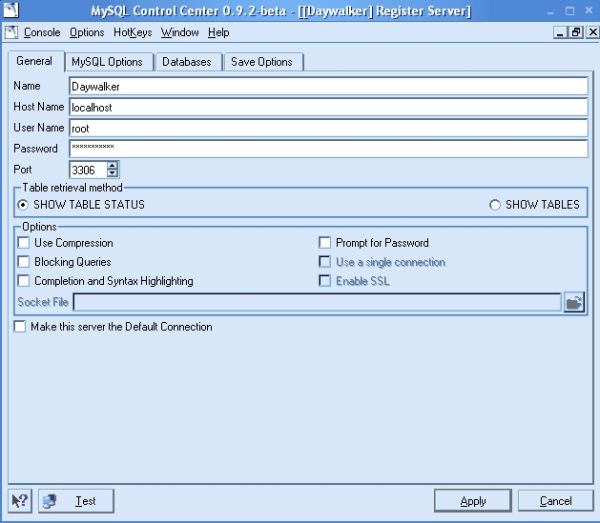The height and width of the screenshot is (523, 600).
Task: Open the Options menu
Action: tap(87, 33)
